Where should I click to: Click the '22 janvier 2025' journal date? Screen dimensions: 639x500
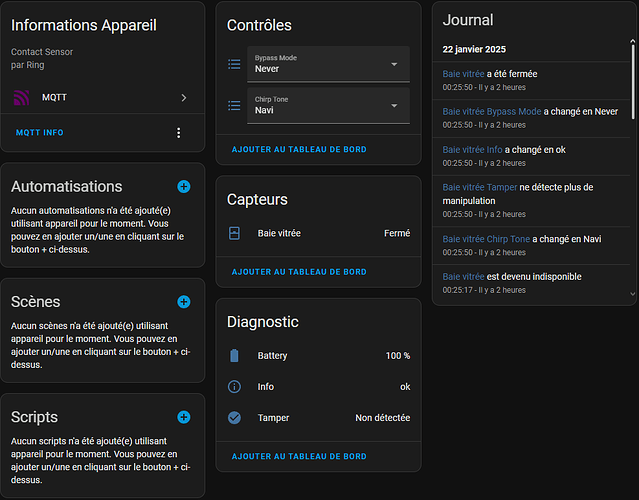(x=474, y=49)
